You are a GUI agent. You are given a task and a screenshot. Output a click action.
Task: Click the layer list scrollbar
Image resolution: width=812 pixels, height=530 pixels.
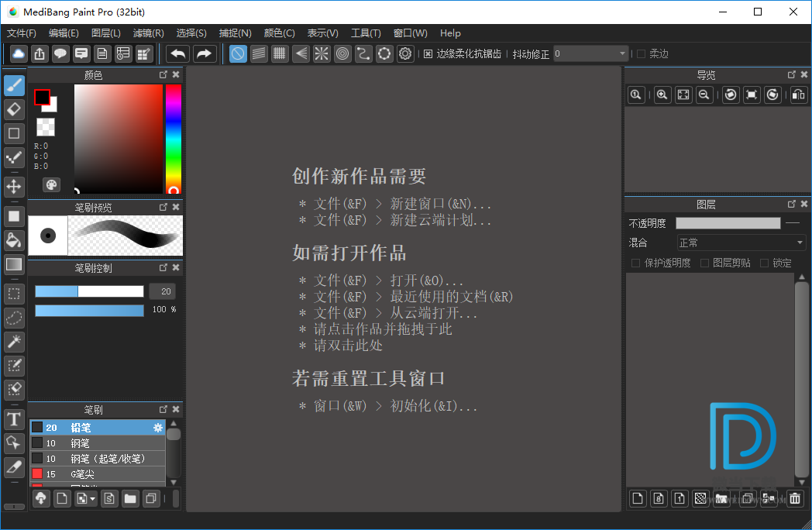click(801, 380)
